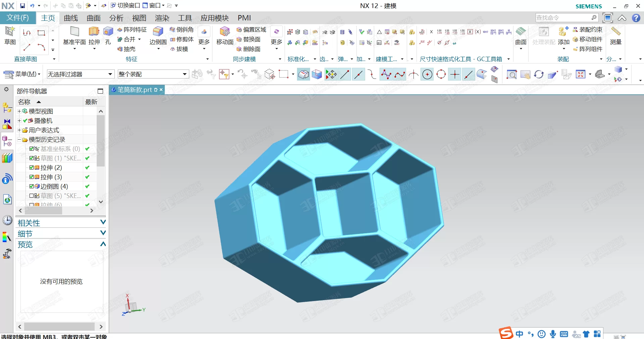644x339 pixels.
Task: Toggle the Sogou microphone voice input
Action: [553, 334]
